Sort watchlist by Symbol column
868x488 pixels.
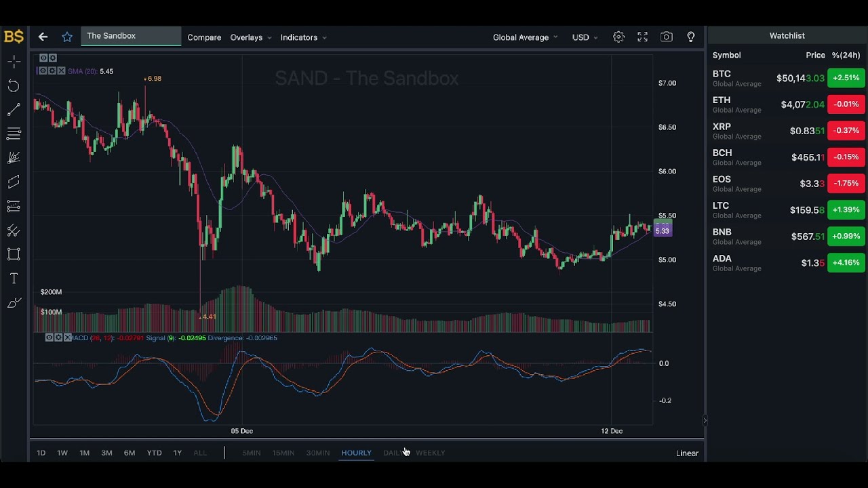click(x=726, y=55)
